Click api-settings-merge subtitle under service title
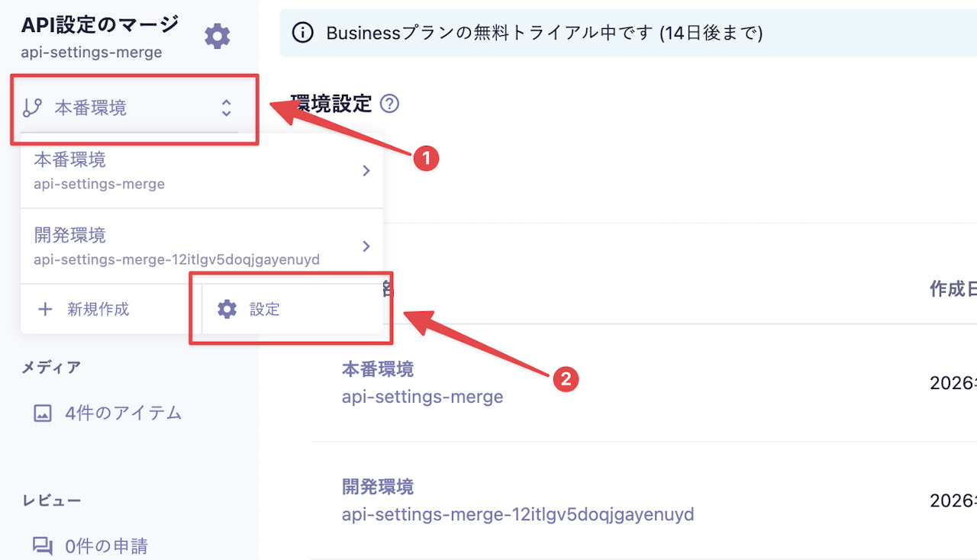 92,52
